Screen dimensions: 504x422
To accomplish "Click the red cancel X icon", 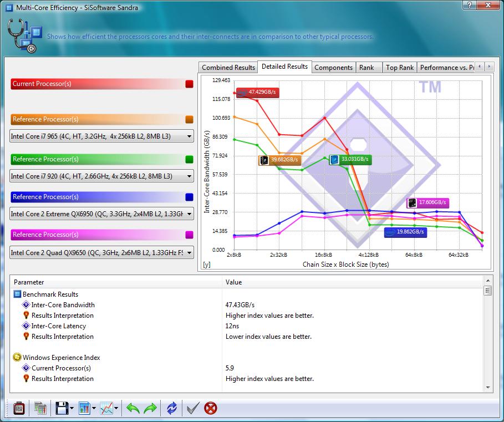I will pyautogui.click(x=211, y=409).
